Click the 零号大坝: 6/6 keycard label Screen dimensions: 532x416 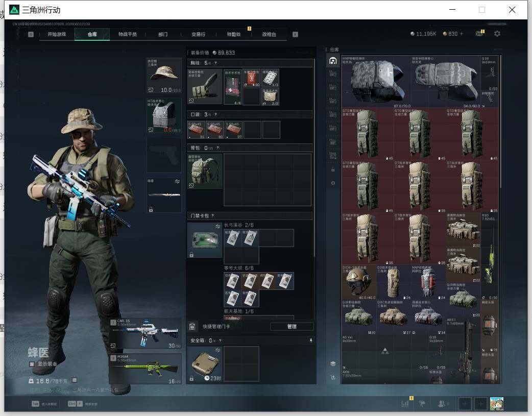point(239,268)
